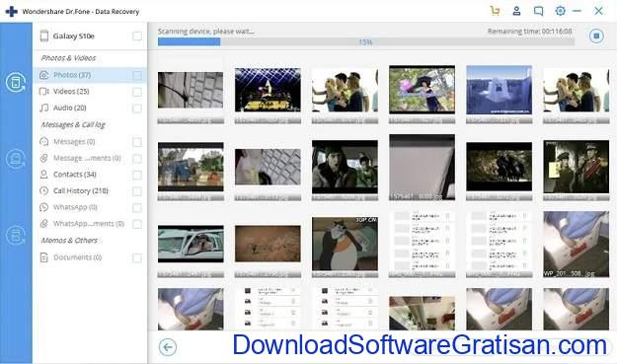Select the people in vehicle interior thumbnail
The height and width of the screenshot is (364, 617).
[345, 167]
